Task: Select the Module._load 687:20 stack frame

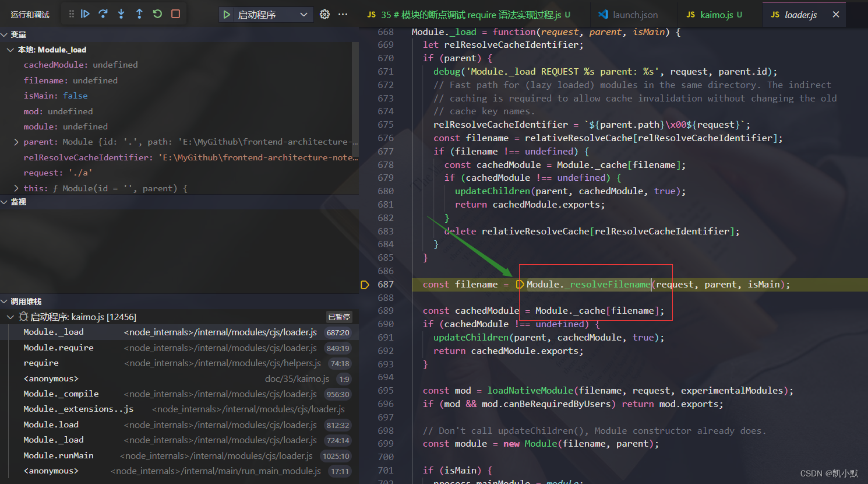Action: click(179, 332)
